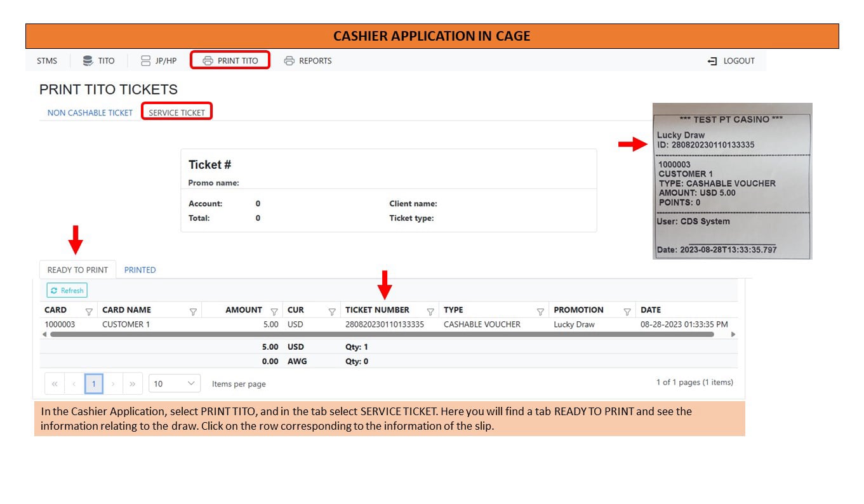Open the STMS menu item

[x=47, y=61]
